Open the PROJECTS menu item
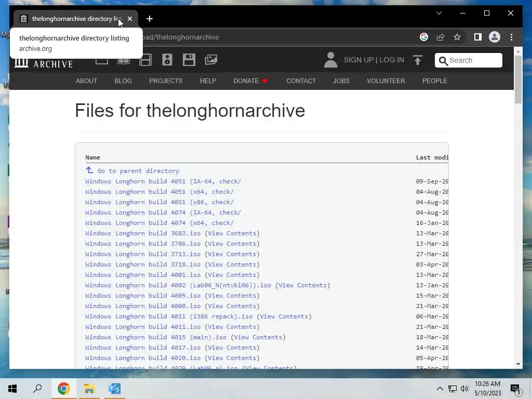The width and height of the screenshot is (532, 399). pyautogui.click(x=166, y=81)
